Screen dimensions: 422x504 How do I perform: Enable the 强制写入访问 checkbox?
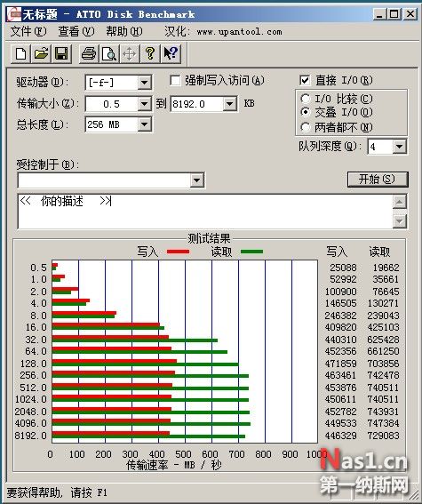(175, 80)
